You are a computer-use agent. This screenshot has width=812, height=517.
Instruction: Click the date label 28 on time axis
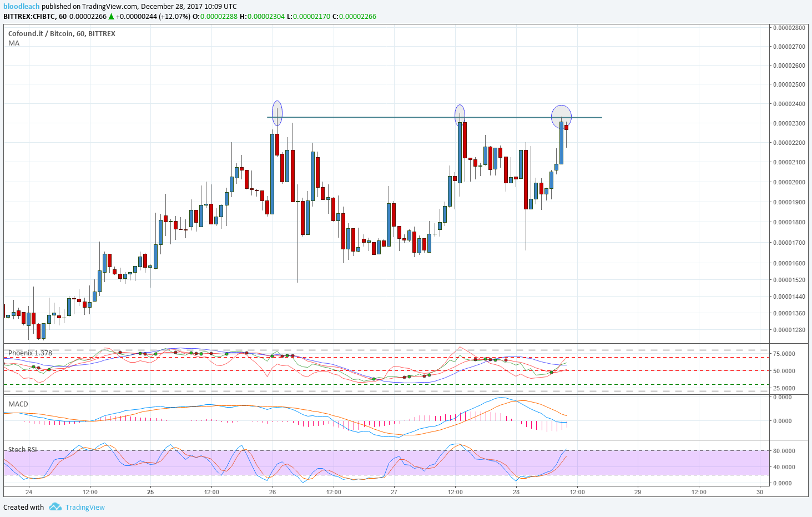tap(516, 492)
